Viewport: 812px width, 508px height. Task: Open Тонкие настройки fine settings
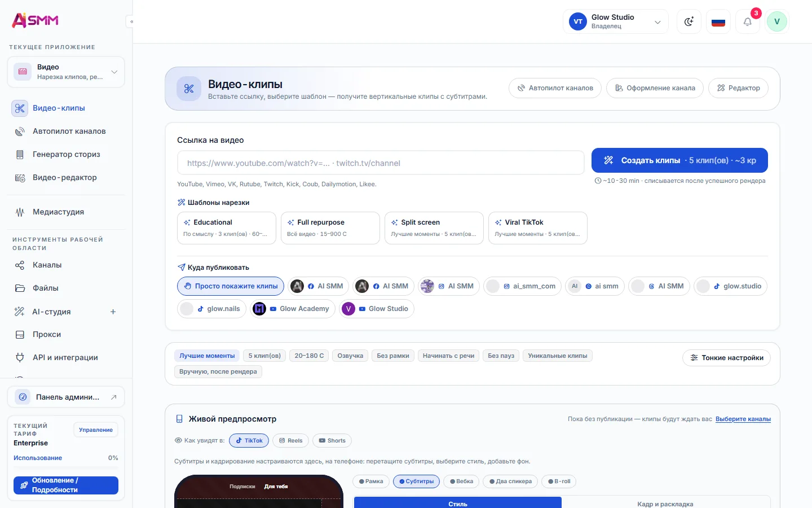click(726, 358)
